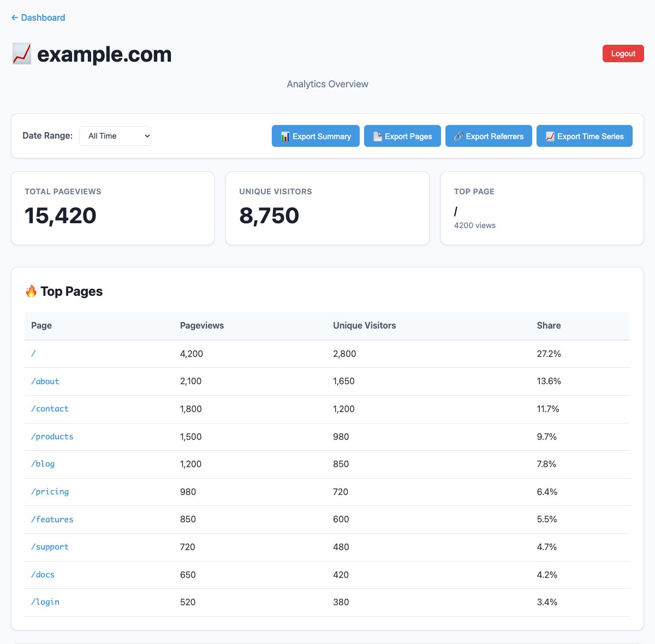This screenshot has width=655, height=644.
Task: Click Export Time Series button
Action: click(585, 136)
